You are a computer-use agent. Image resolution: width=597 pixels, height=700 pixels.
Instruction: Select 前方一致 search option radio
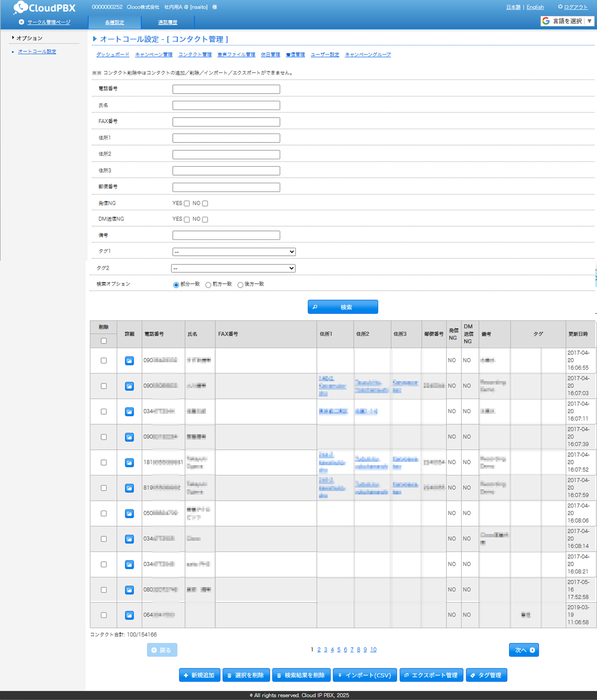(x=208, y=285)
